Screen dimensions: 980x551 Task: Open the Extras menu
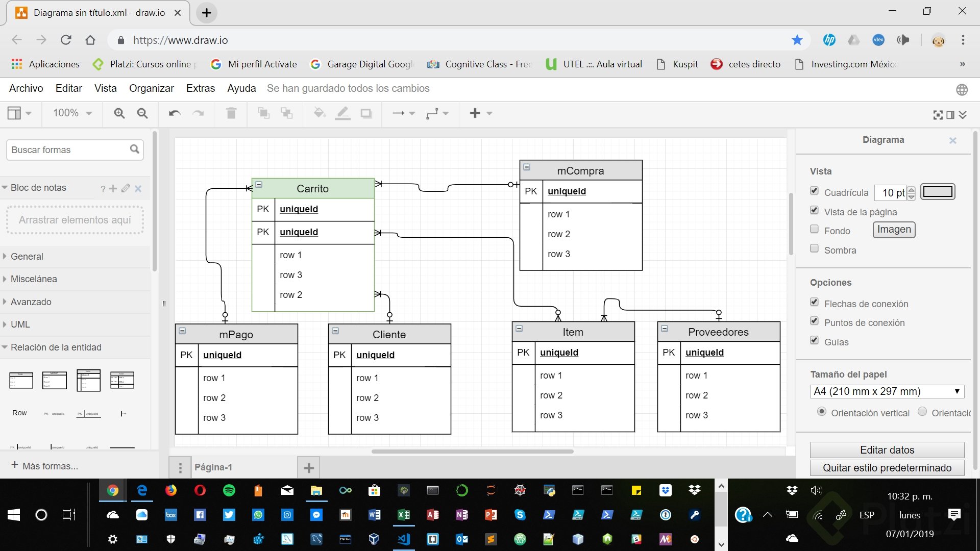[200, 88]
